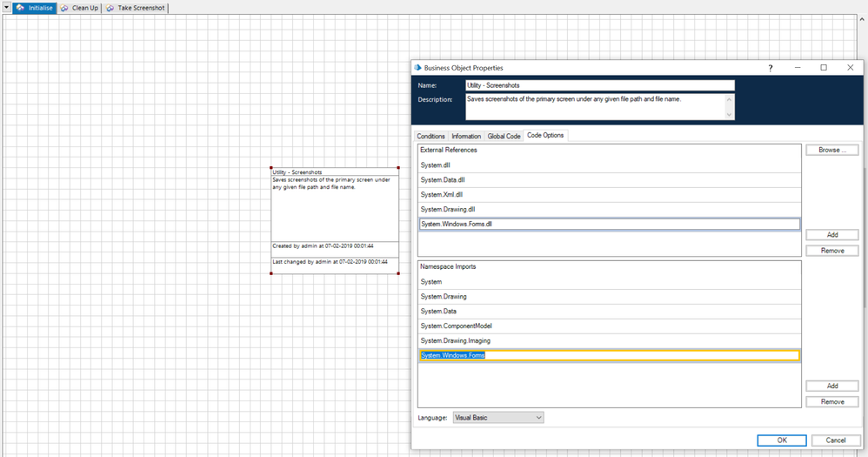Click the Initialise page tab icon
The height and width of the screenshot is (457, 868).
[x=20, y=8]
